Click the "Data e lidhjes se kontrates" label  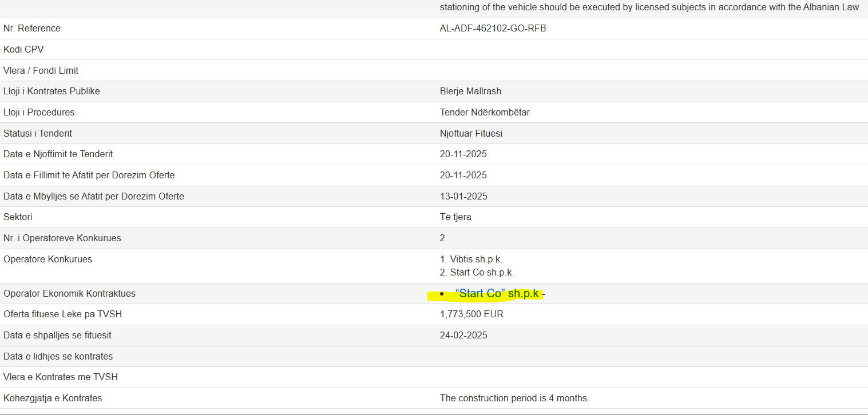(58, 357)
